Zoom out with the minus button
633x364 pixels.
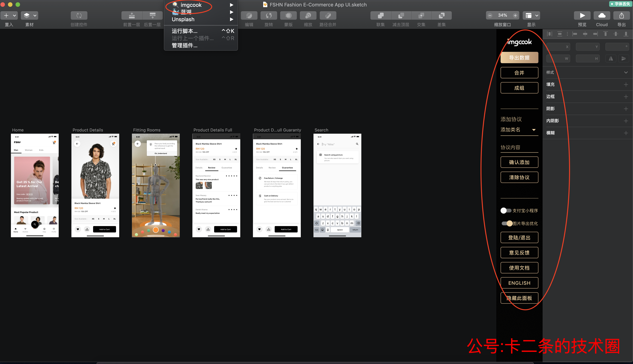490,16
